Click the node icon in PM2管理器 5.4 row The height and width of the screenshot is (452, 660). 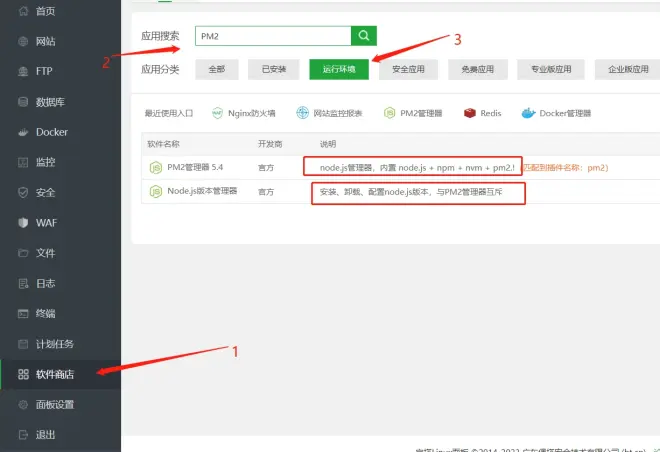(x=156, y=168)
